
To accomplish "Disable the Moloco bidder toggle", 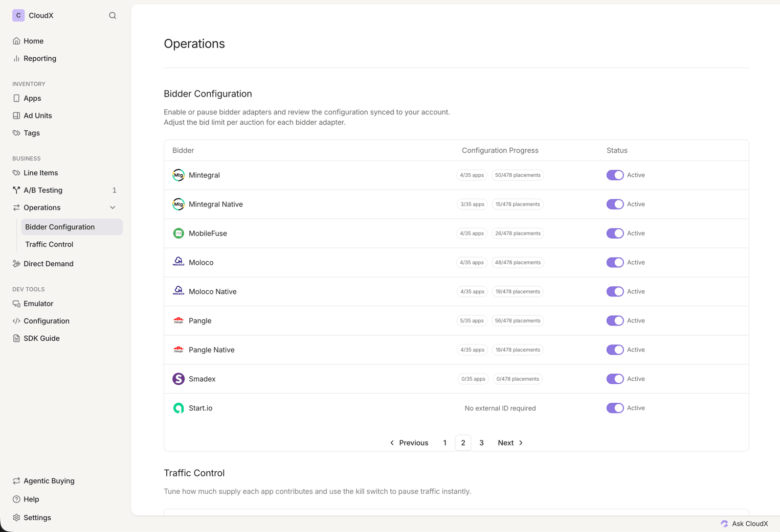I will (615, 263).
